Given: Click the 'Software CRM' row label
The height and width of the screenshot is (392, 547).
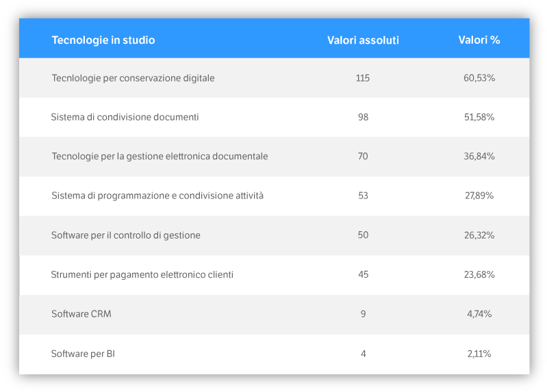Looking at the screenshot, I should 81,314.
